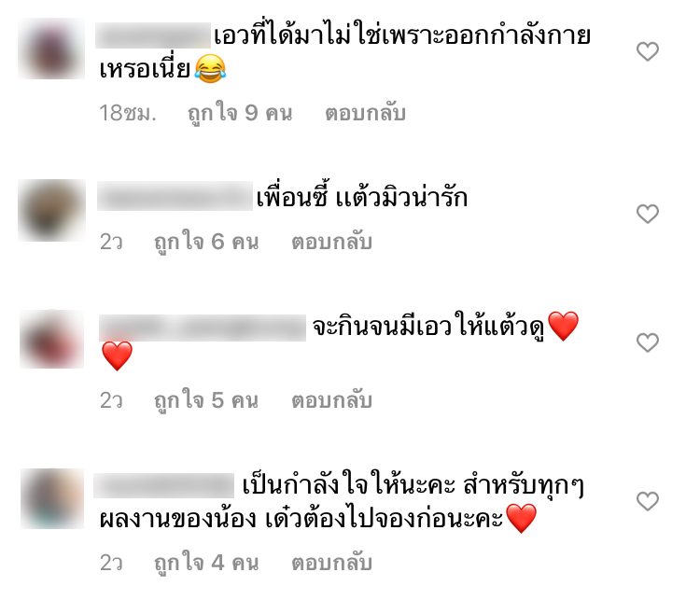Like the comment with the laughing emoji
Viewport: 700px width, 614px height.
click(648, 51)
